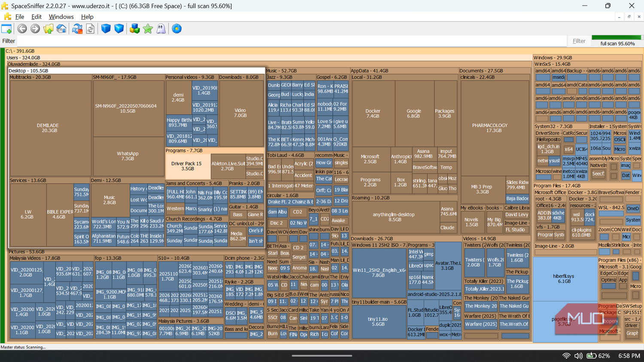Select the Driver Pack 15 3.5GB block
The width and height of the screenshot is (644, 362).
coord(188,166)
